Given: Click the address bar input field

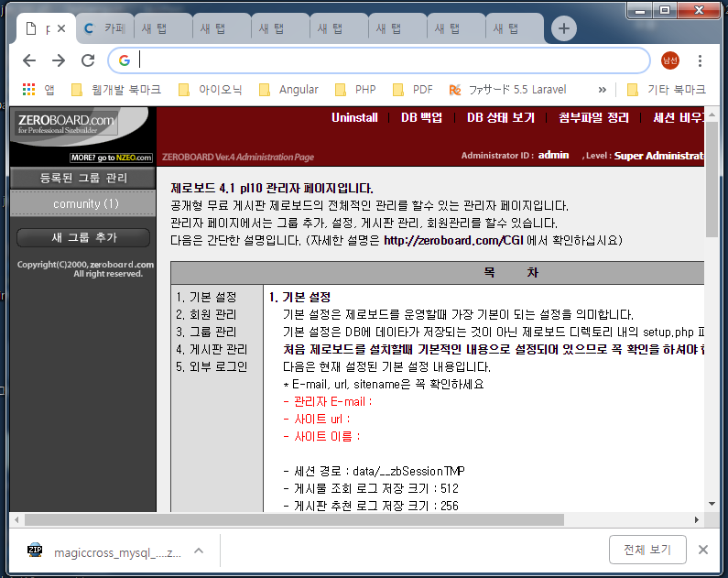Looking at the screenshot, I should click(x=385, y=60).
